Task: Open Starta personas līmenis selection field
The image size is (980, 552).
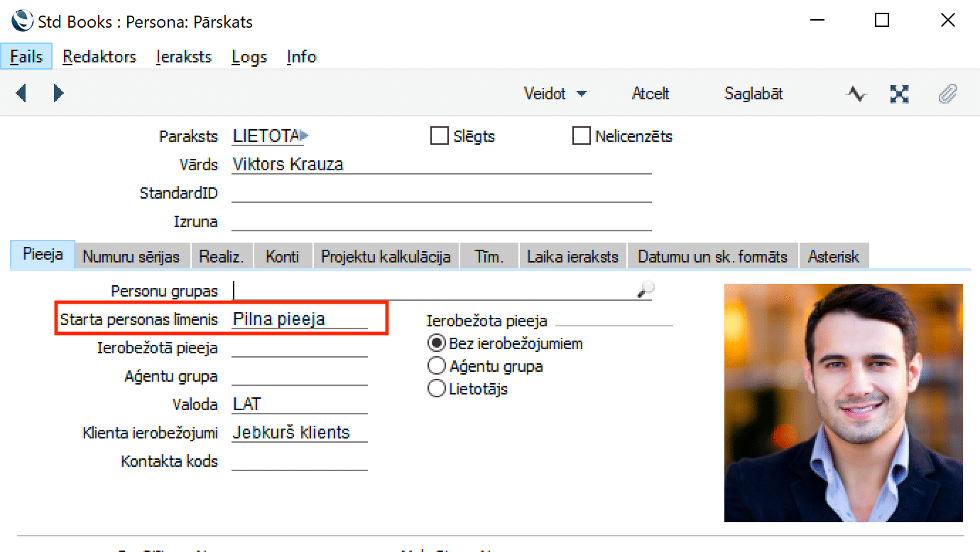Action: (x=299, y=319)
